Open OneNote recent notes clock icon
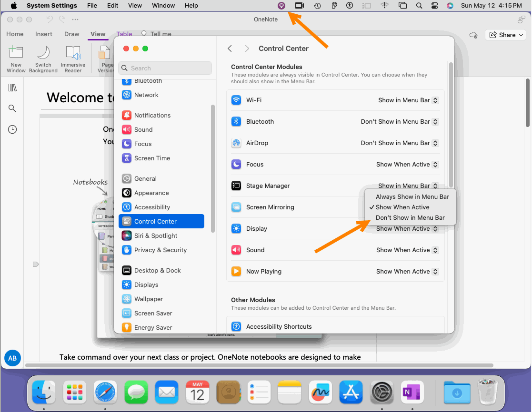532x412 pixels. click(x=12, y=129)
